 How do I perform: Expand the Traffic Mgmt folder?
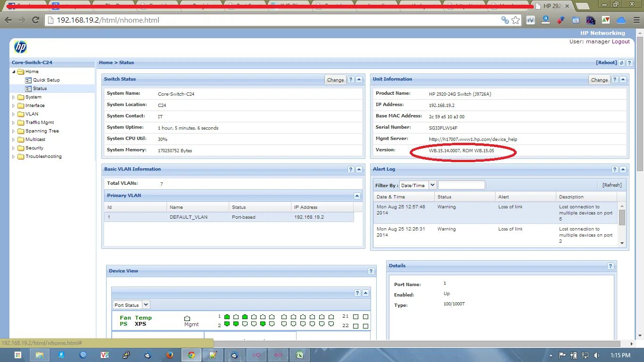coord(14,123)
